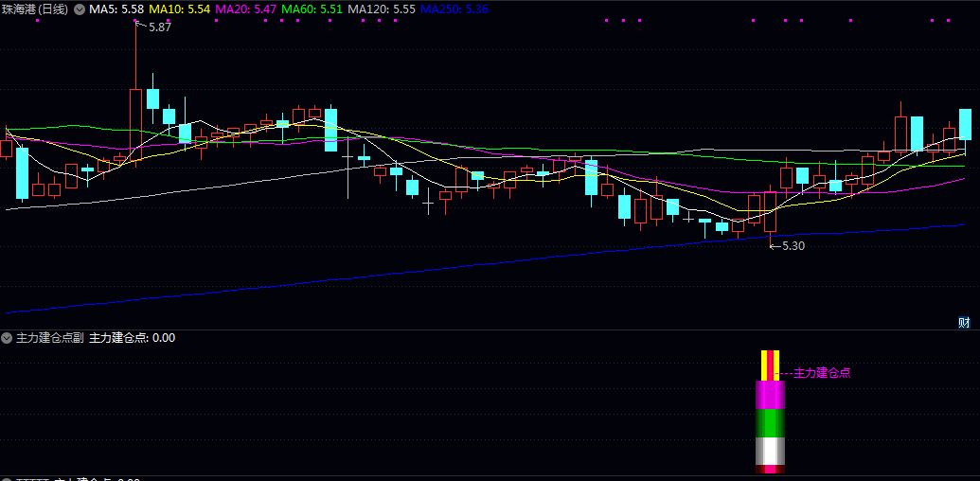980x481 pixels.
Task: Click the white segment of signal bar
Action: [x=770, y=452]
